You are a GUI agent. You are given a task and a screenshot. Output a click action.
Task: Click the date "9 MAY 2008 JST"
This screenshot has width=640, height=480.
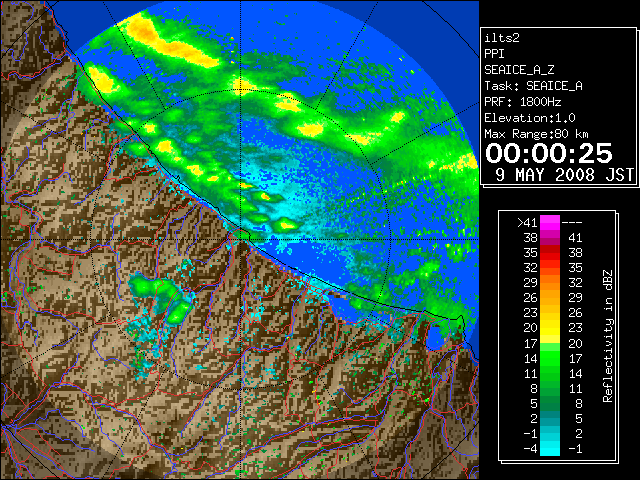tap(564, 175)
